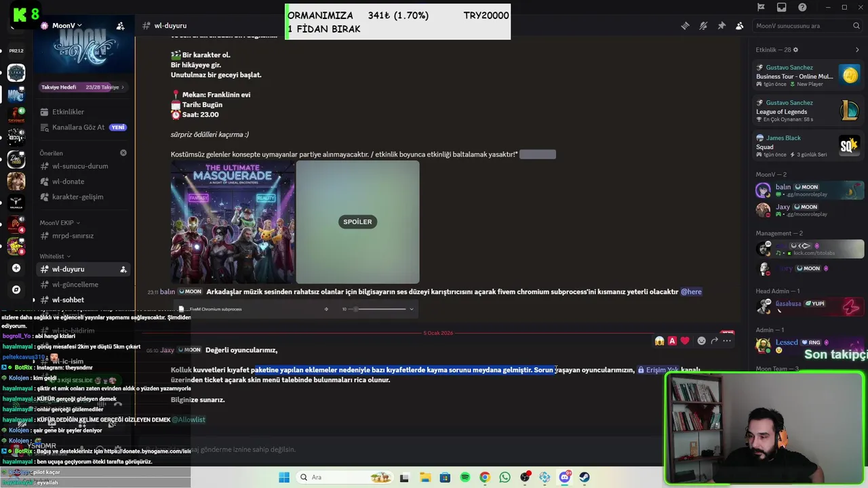This screenshot has height=488, width=868.
Task: Open File Explorer from the taskbar
Action: click(425, 477)
